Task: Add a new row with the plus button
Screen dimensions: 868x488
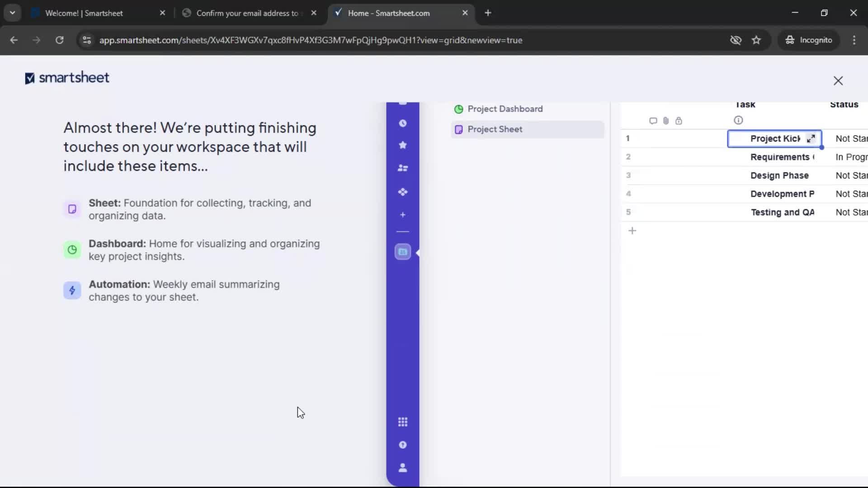Action: click(632, 230)
